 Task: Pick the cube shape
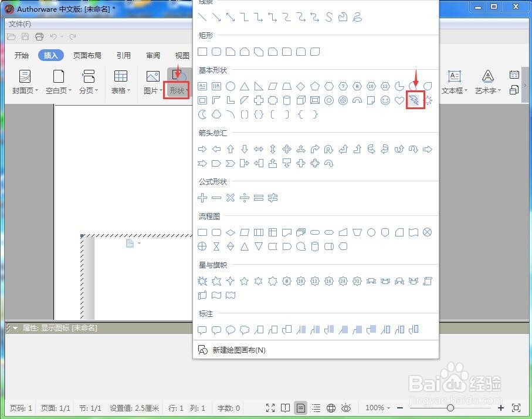[301, 100]
